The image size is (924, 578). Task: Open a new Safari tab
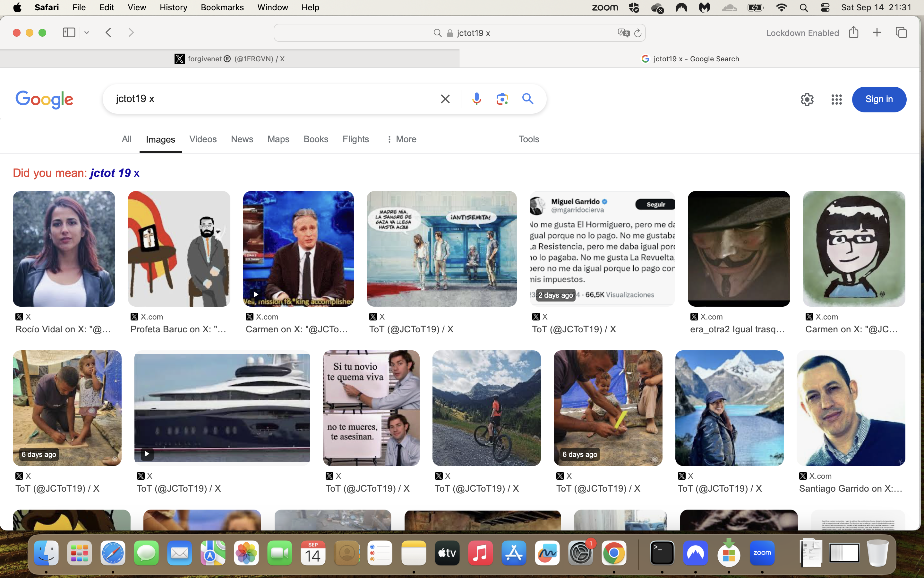877,32
